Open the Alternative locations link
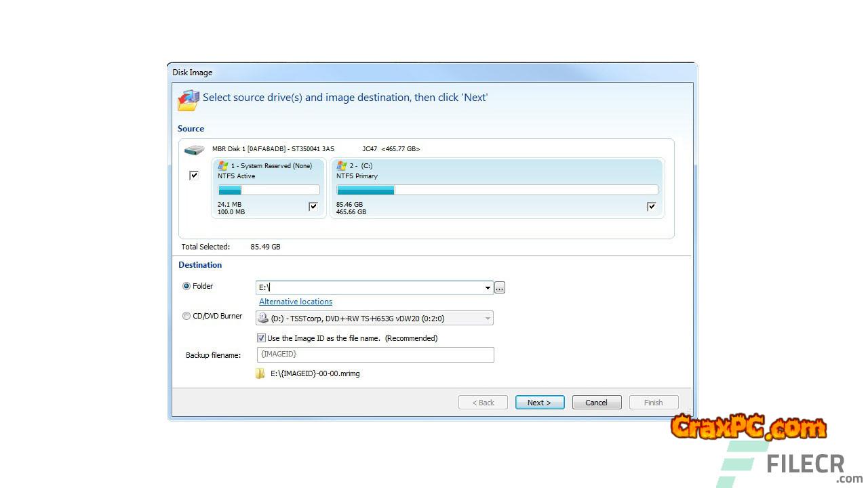 pyautogui.click(x=296, y=302)
